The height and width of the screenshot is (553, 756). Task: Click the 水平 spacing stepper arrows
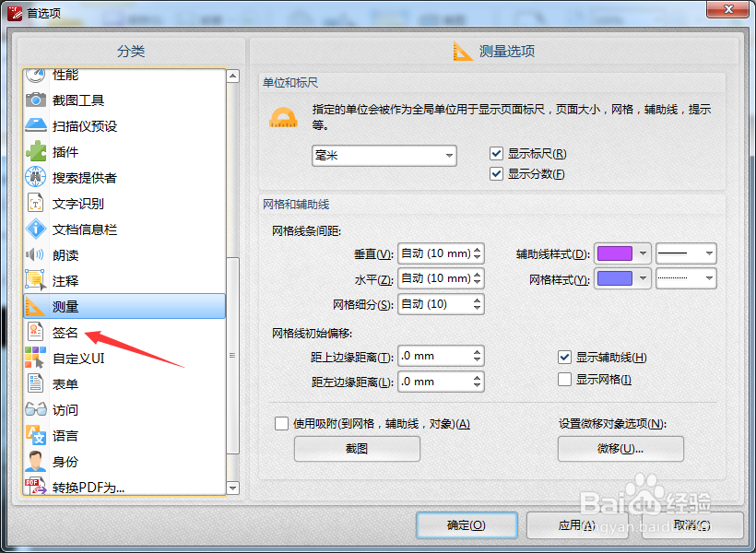point(478,278)
